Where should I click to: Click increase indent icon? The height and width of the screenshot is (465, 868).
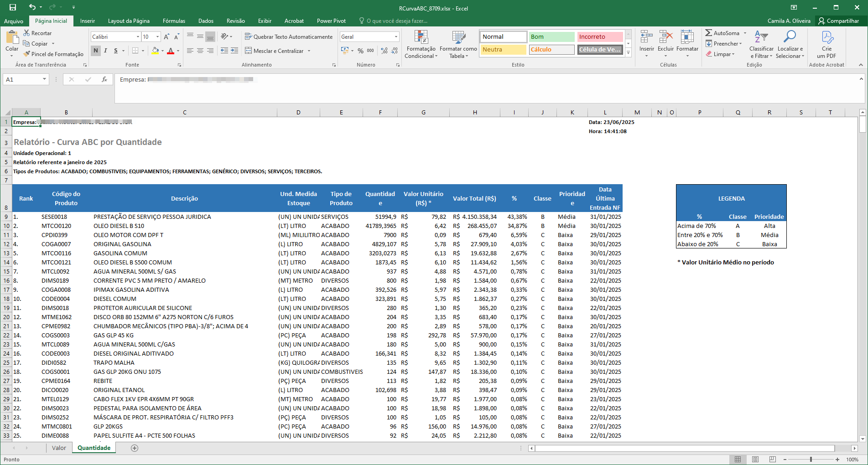coord(234,51)
